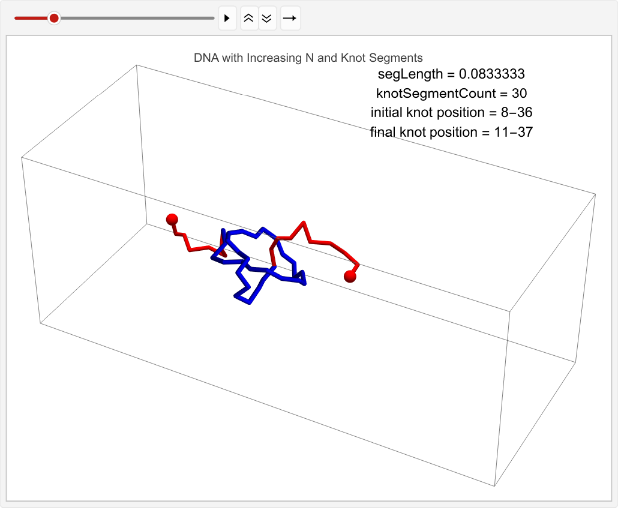This screenshot has height=508, width=618.
Task: Click the knotSegmentCount = 30 label
Action: click(x=451, y=93)
